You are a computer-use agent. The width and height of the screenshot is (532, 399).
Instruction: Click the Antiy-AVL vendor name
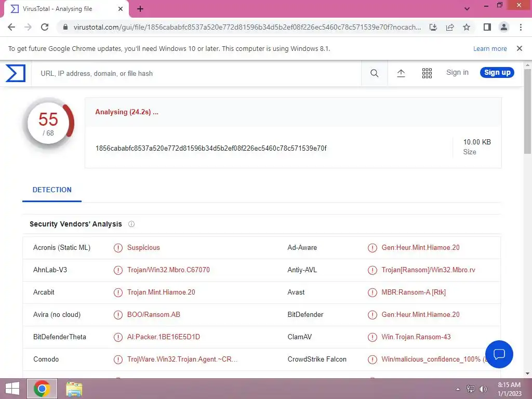coord(302,270)
